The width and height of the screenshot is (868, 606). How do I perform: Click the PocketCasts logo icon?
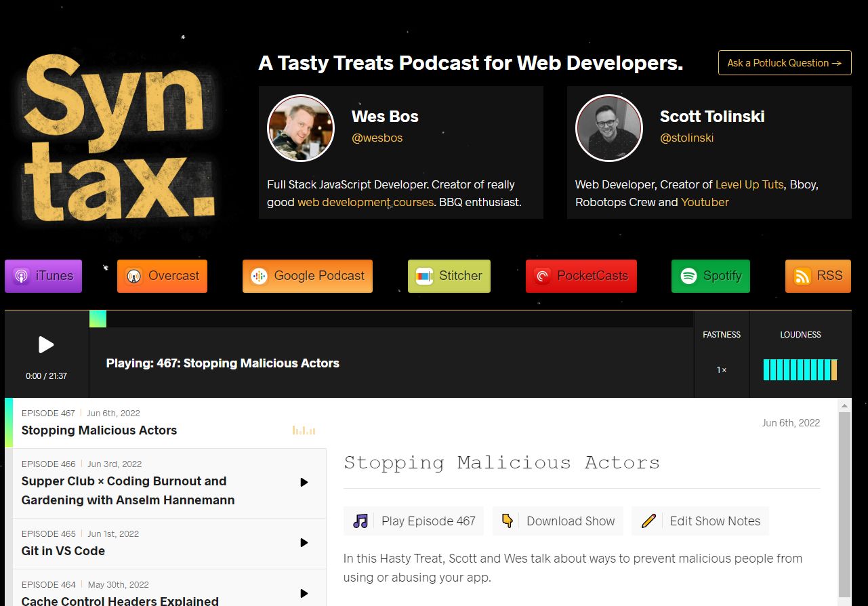coord(542,276)
